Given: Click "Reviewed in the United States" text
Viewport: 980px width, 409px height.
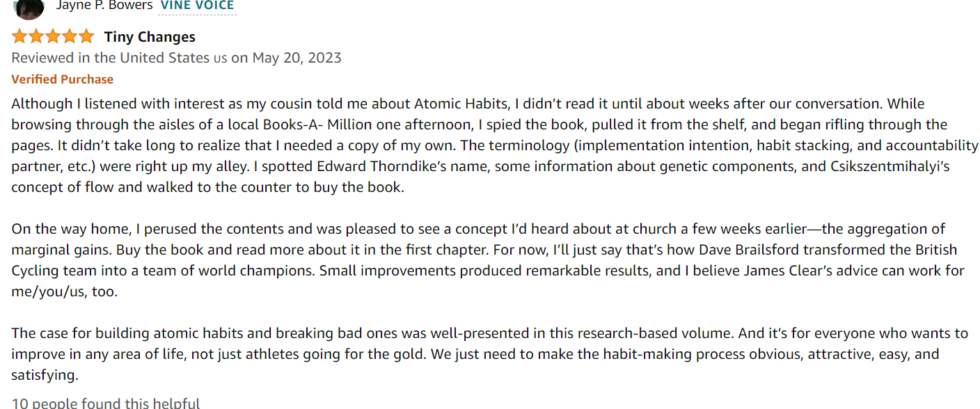Looking at the screenshot, I should tap(110, 58).
